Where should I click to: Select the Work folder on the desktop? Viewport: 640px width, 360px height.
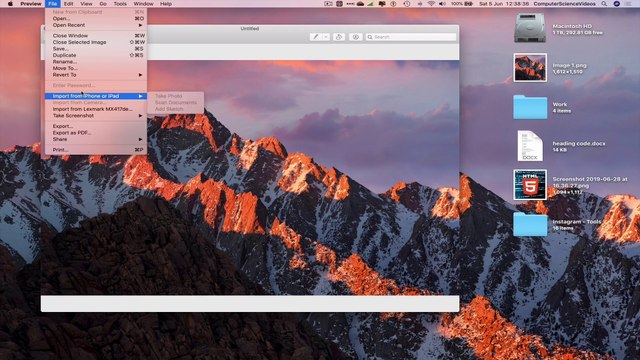(x=530, y=107)
